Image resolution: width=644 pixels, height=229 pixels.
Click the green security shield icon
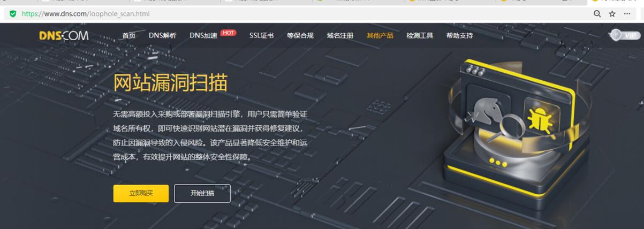[x=12, y=14]
